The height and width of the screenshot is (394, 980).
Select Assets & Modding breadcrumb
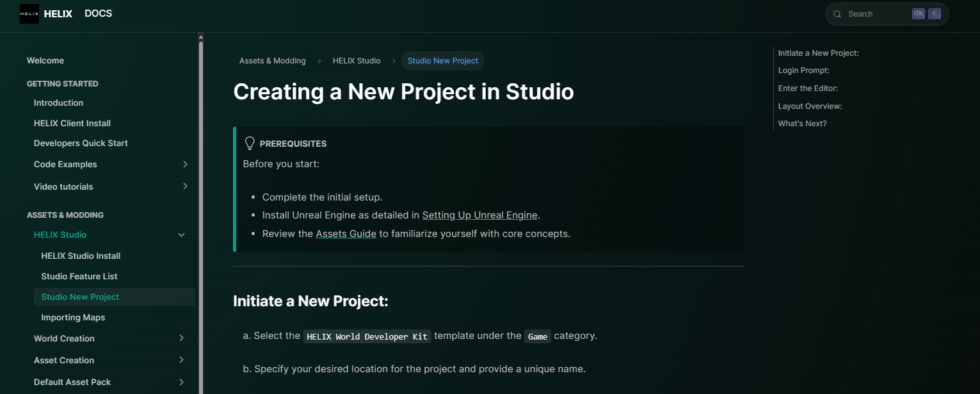(272, 61)
